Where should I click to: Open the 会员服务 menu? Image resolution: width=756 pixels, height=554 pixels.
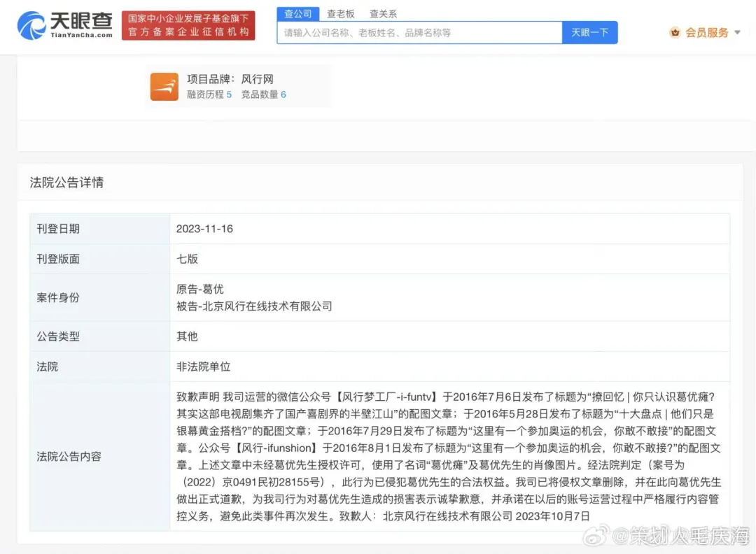pyautogui.click(x=707, y=33)
